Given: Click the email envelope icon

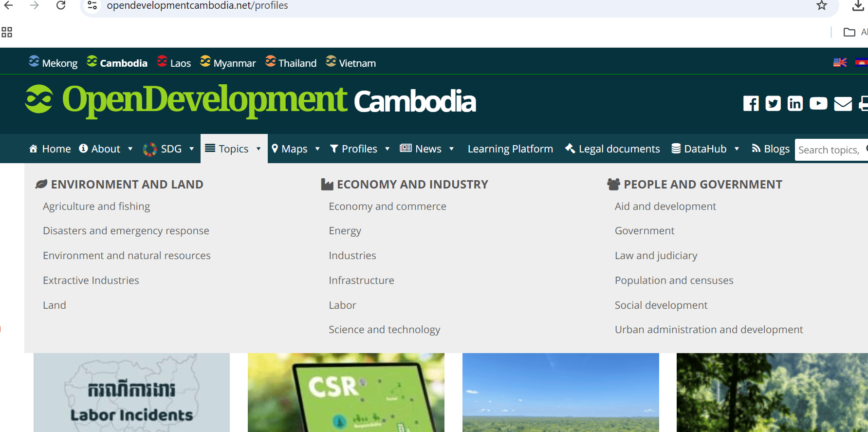Looking at the screenshot, I should (x=843, y=104).
